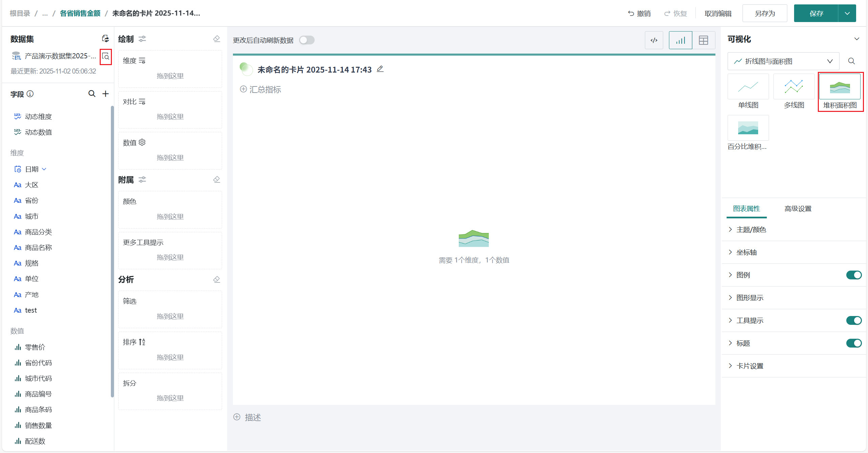Switch to the 高级设置 tab
This screenshot has height=453, width=868.
797,209
